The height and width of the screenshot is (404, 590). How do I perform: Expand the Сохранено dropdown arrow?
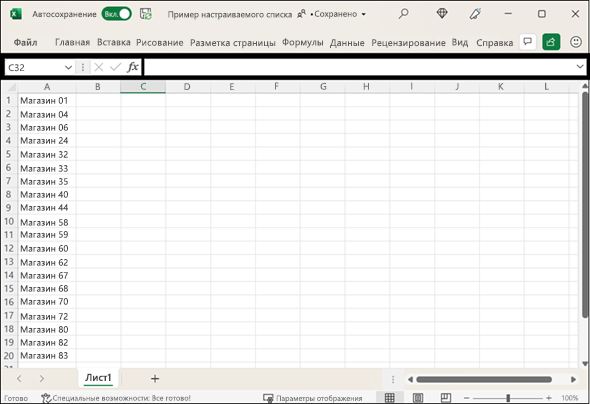pyautogui.click(x=363, y=14)
